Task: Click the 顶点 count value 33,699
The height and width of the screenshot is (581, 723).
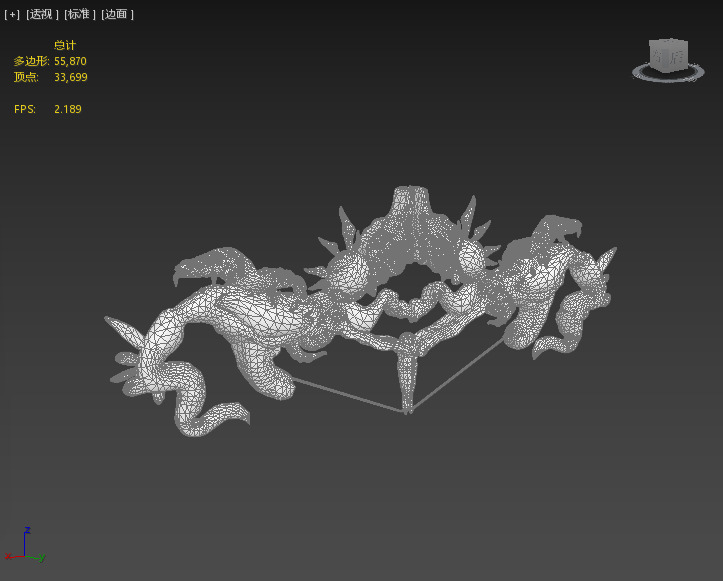Action: [x=71, y=77]
